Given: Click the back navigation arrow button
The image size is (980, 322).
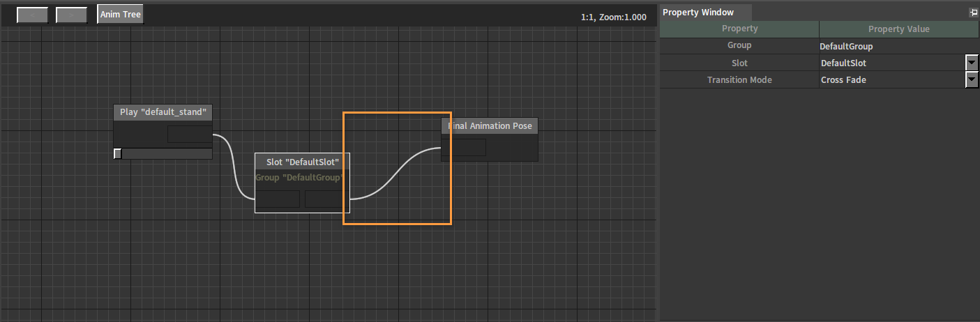Looking at the screenshot, I should [32, 15].
